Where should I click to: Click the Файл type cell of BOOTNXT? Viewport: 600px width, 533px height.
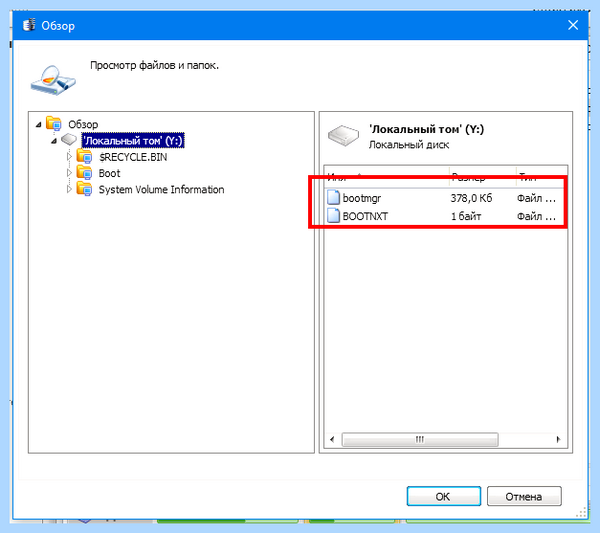536,216
